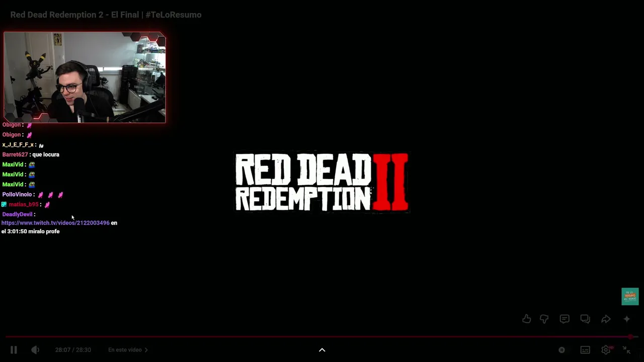This screenshot has width=644, height=362.
Task: Open the 'En este video' chapters link
Action: pyautogui.click(x=128, y=350)
